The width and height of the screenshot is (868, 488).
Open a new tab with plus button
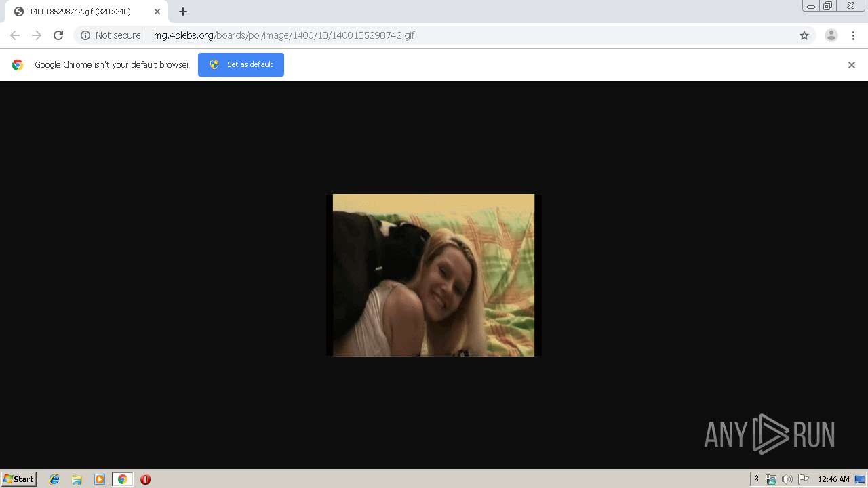[x=183, y=12]
